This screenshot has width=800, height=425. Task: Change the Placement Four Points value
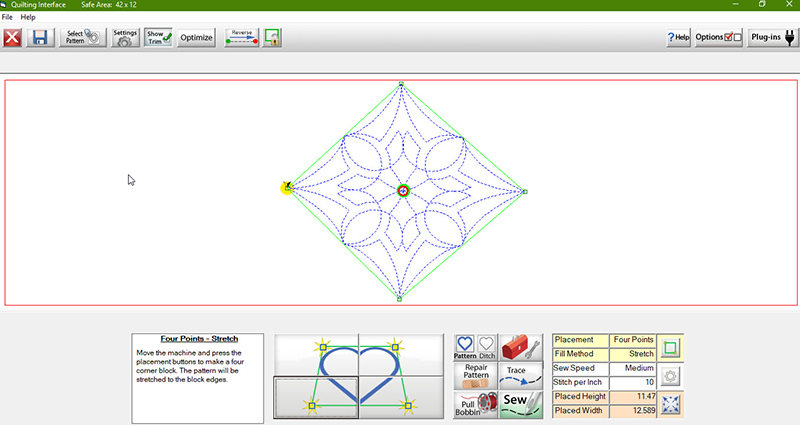633,340
